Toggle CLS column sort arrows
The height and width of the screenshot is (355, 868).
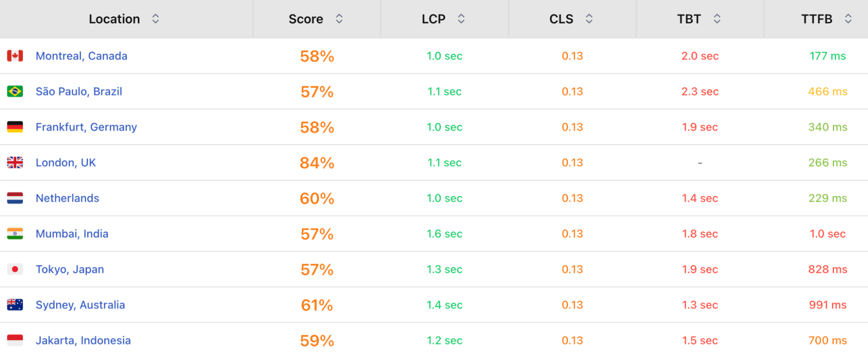(589, 19)
